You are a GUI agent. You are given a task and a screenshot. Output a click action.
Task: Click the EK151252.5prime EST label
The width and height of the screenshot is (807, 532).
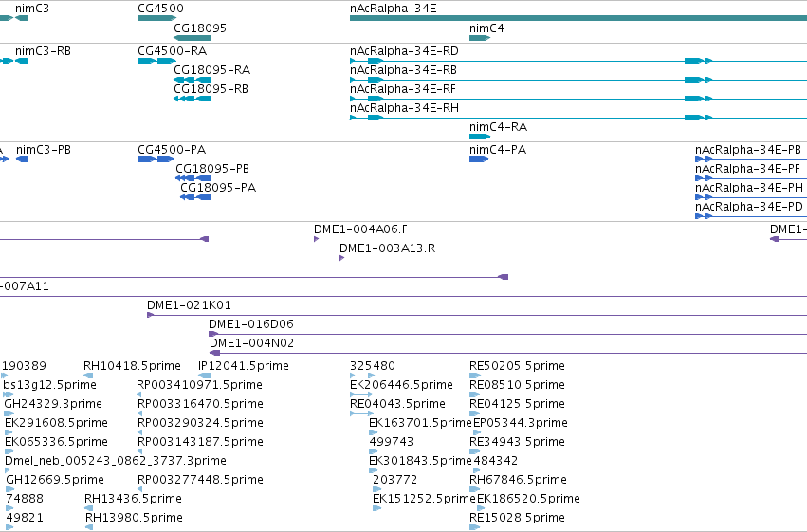424,499
